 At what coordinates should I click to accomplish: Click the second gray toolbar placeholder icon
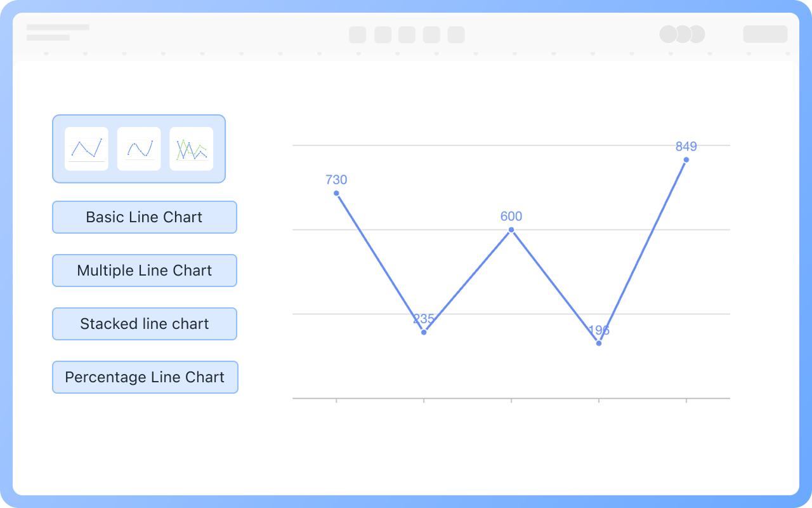383,34
